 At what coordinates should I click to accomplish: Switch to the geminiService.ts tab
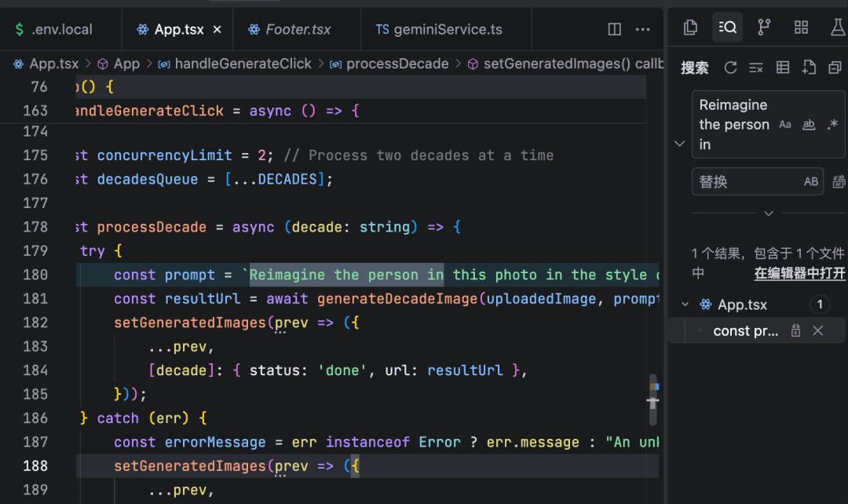click(x=439, y=30)
